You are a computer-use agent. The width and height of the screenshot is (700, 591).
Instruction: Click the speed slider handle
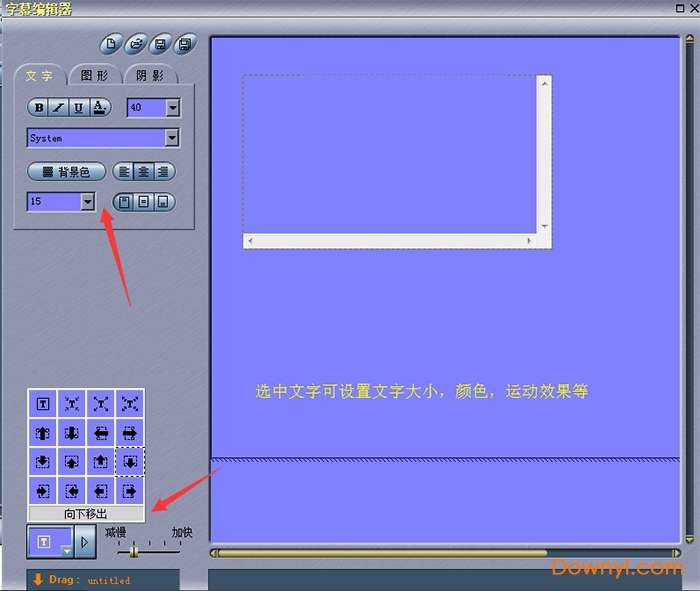pos(133,552)
